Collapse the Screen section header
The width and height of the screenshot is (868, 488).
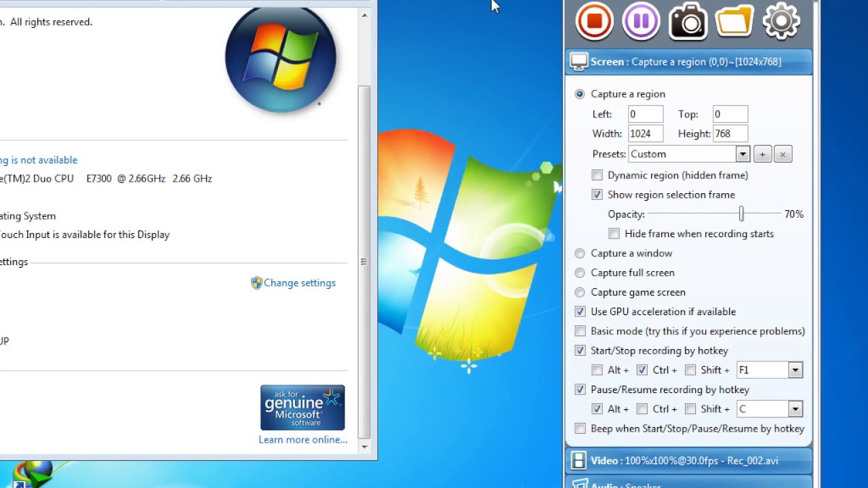click(688, 62)
